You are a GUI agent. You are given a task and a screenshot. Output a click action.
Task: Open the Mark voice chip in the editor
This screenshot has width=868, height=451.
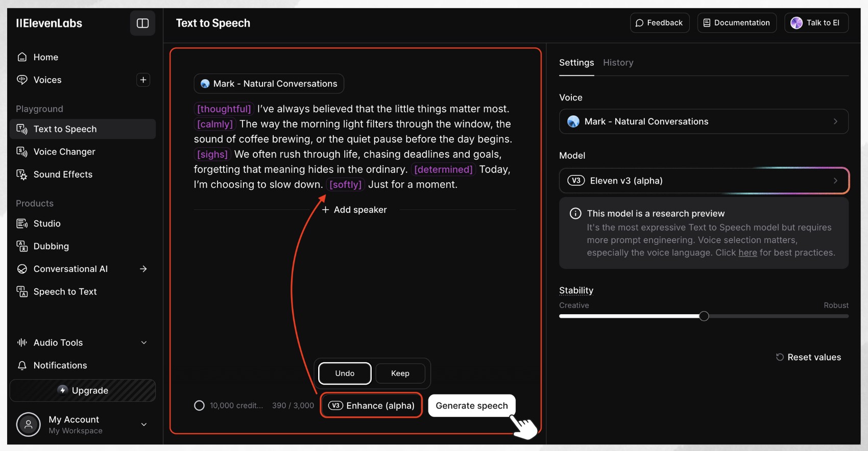tap(269, 84)
